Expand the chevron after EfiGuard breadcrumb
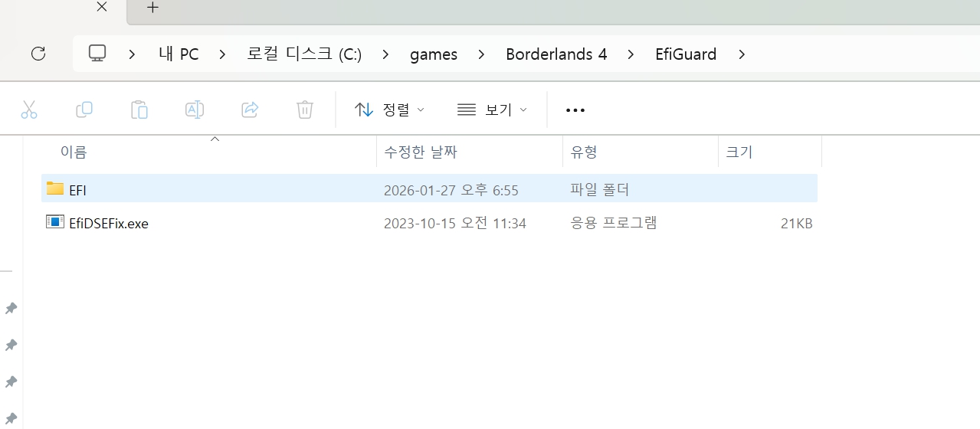The width and height of the screenshot is (980, 429). click(x=741, y=54)
